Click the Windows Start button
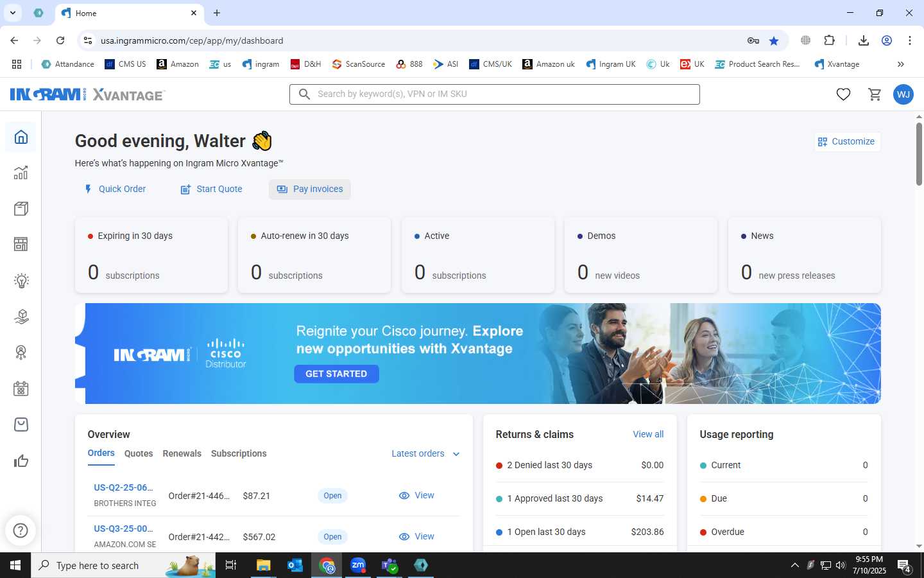Image resolution: width=924 pixels, height=578 pixels. pyautogui.click(x=15, y=565)
